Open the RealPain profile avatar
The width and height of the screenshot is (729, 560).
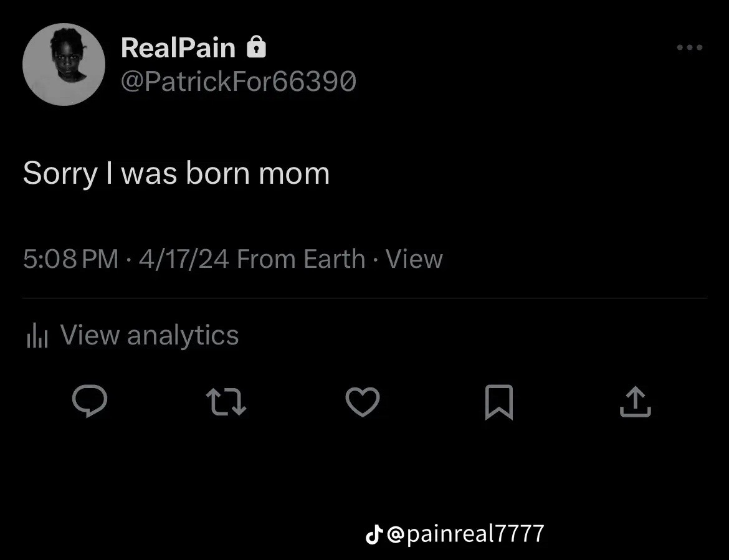(64, 65)
